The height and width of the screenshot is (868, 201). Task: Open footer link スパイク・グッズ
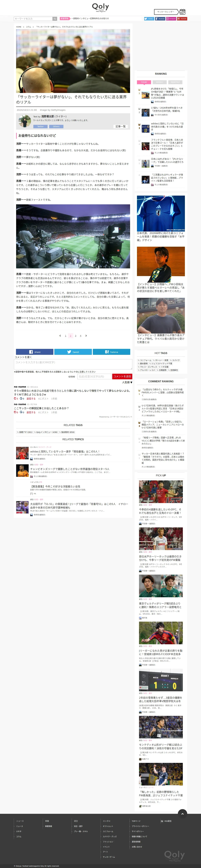pos(110,837)
